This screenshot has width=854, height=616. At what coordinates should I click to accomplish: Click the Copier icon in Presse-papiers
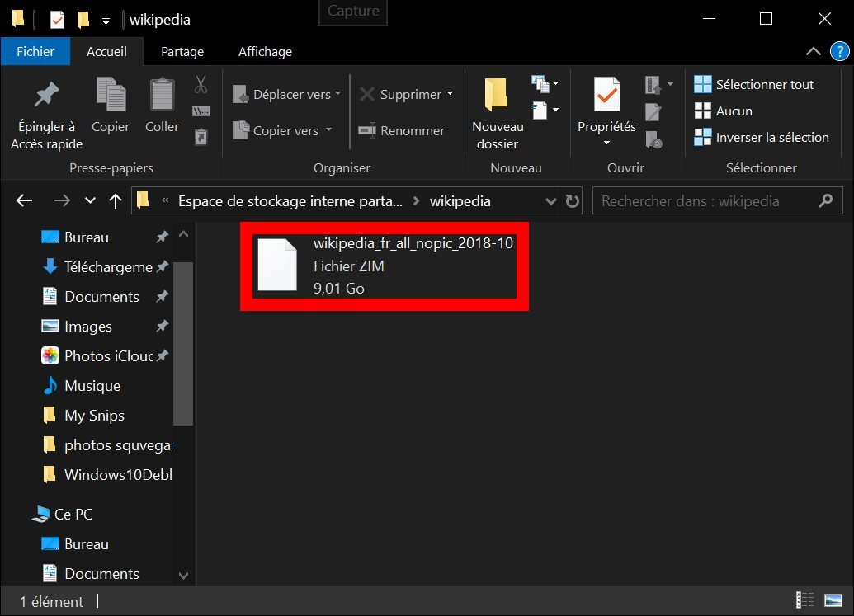coord(111,95)
